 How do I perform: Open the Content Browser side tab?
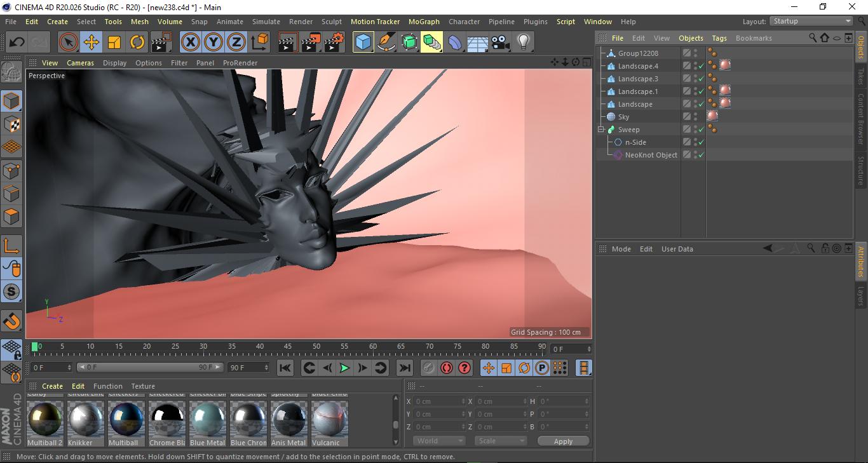(861, 119)
